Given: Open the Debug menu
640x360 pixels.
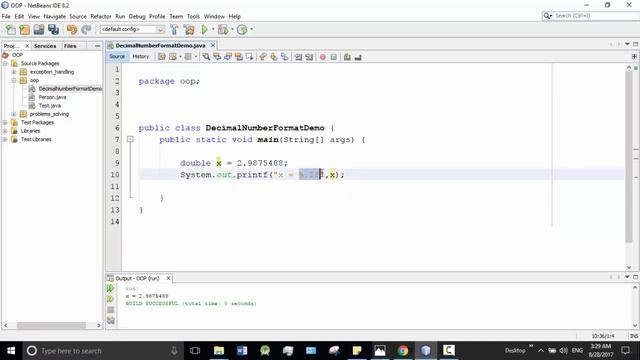Looking at the screenshot, I should point(137,16).
